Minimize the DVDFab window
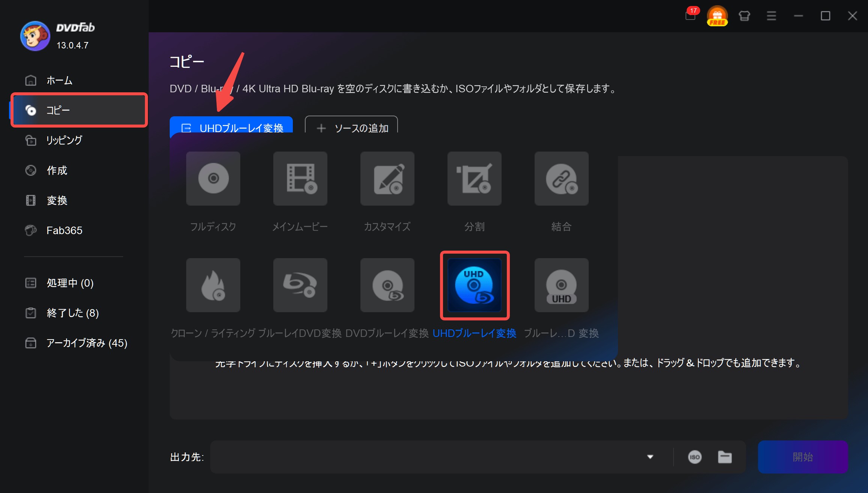This screenshot has width=868, height=493. (x=798, y=16)
